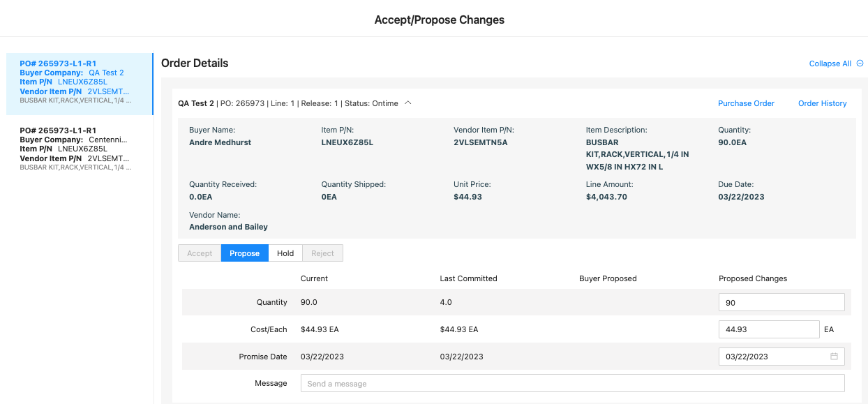Screen dimensions: 868x404
Task: Select the Accept action button
Action: point(200,253)
